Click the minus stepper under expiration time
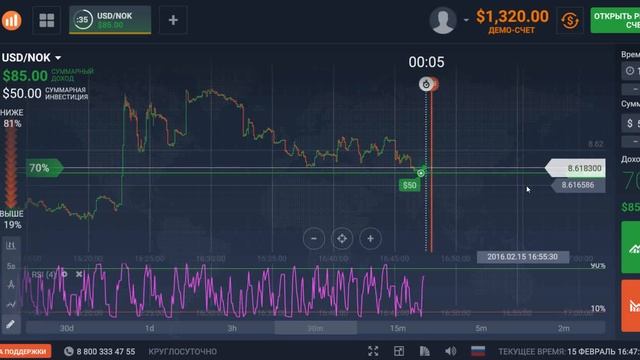The image size is (640, 360). [x=631, y=89]
